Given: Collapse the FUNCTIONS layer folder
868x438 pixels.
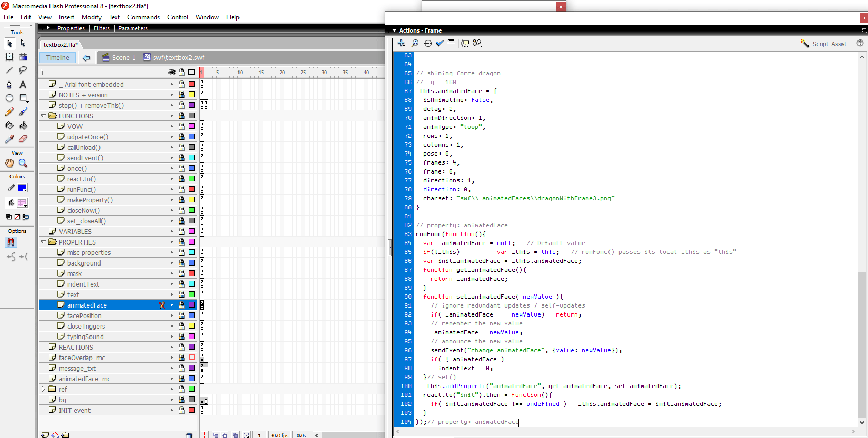Looking at the screenshot, I should point(43,116).
